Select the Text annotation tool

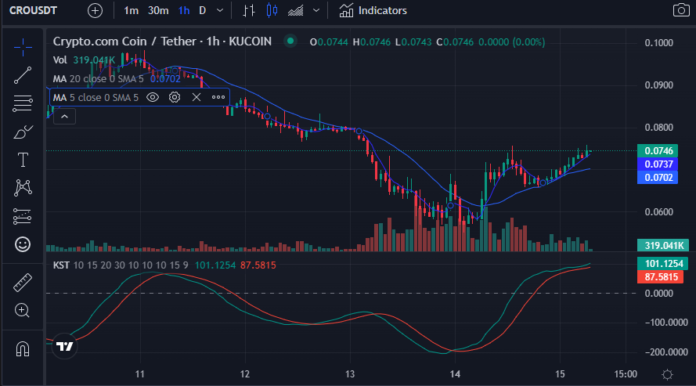pyautogui.click(x=23, y=160)
